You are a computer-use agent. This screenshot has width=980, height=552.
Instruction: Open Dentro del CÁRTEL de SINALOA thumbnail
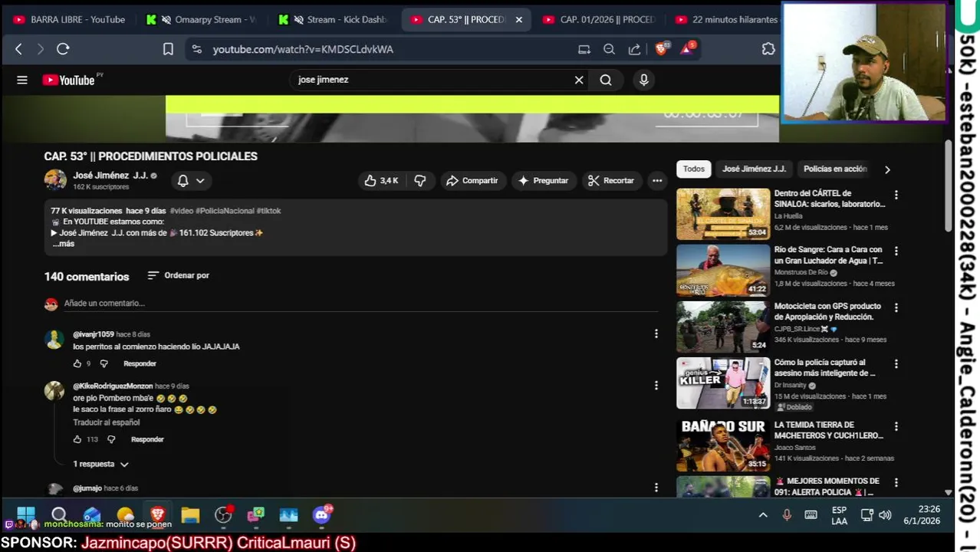(x=723, y=214)
